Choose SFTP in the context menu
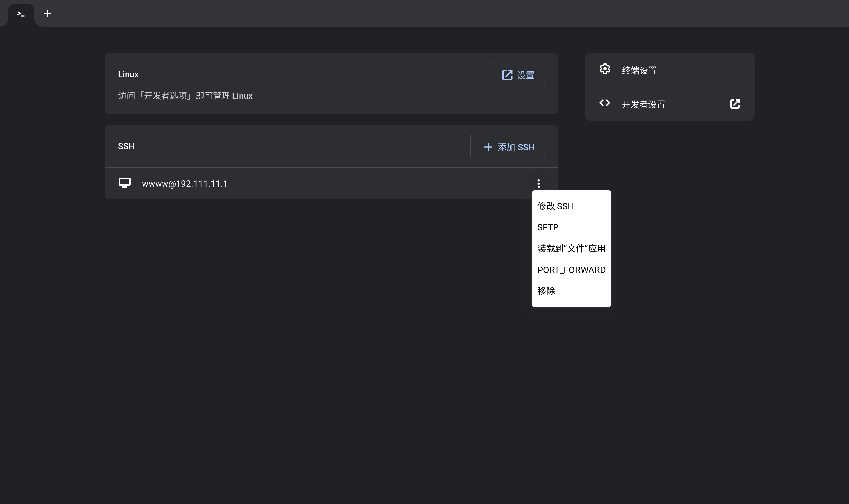Screen dimensions: 849x504 pos(548,227)
